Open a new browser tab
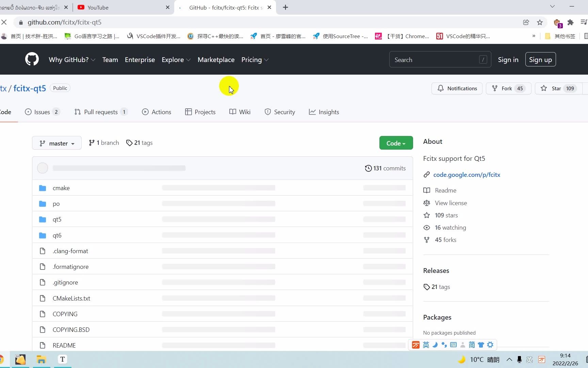Viewport: 588px width, 368px height. [285, 7]
